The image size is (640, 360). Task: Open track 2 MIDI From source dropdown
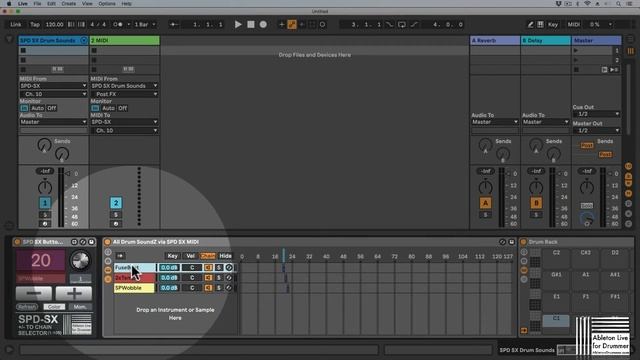124,86
